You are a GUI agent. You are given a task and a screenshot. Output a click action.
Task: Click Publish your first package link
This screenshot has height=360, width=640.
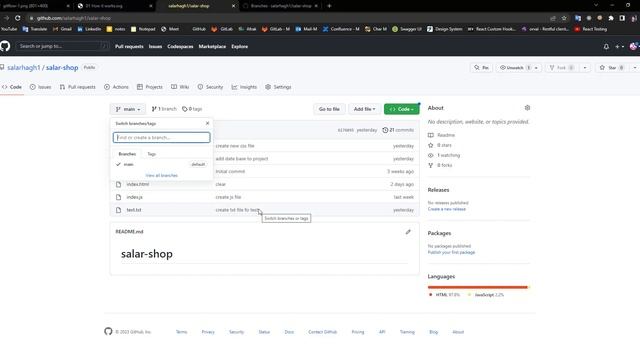coord(451,252)
